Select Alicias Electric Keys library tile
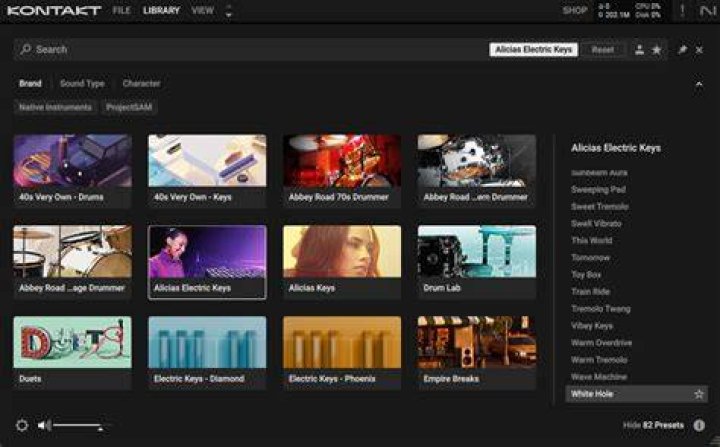This screenshot has width=720, height=447. pyautogui.click(x=207, y=262)
